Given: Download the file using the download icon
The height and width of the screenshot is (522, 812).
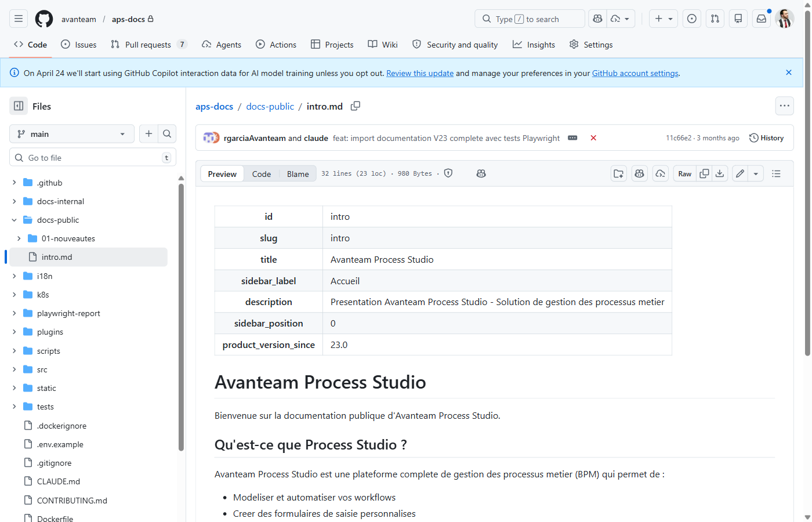Looking at the screenshot, I should 720,173.
